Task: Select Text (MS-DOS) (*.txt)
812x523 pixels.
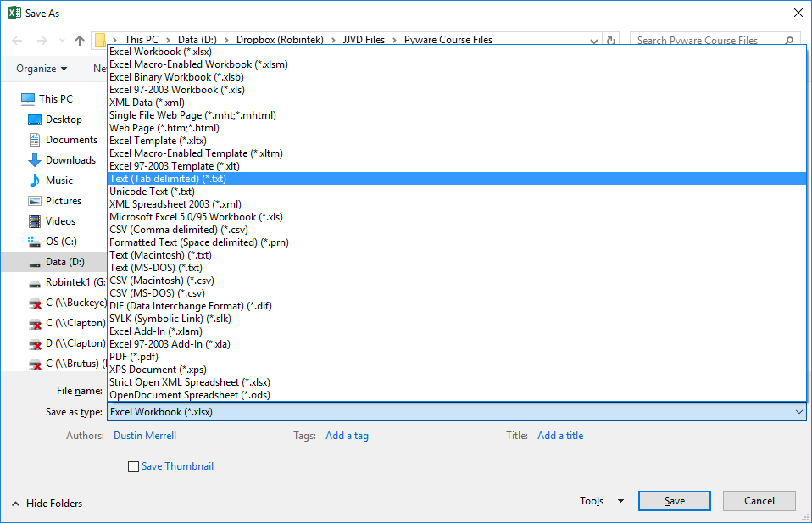Action: point(457,267)
